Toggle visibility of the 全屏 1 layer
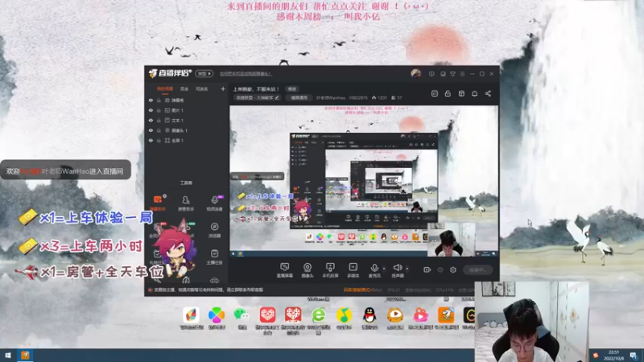The width and height of the screenshot is (644, 362). [x=151, y=140]
